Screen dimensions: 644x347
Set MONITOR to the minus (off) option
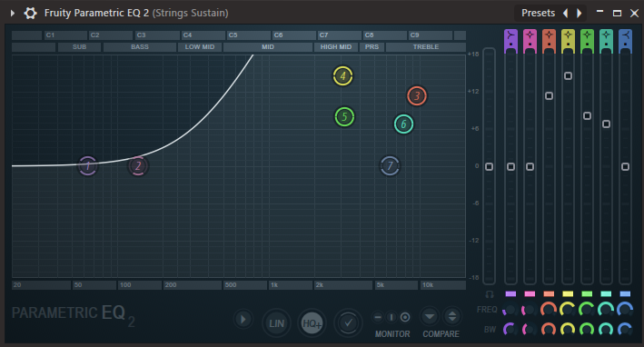click(x=378, y=317)
